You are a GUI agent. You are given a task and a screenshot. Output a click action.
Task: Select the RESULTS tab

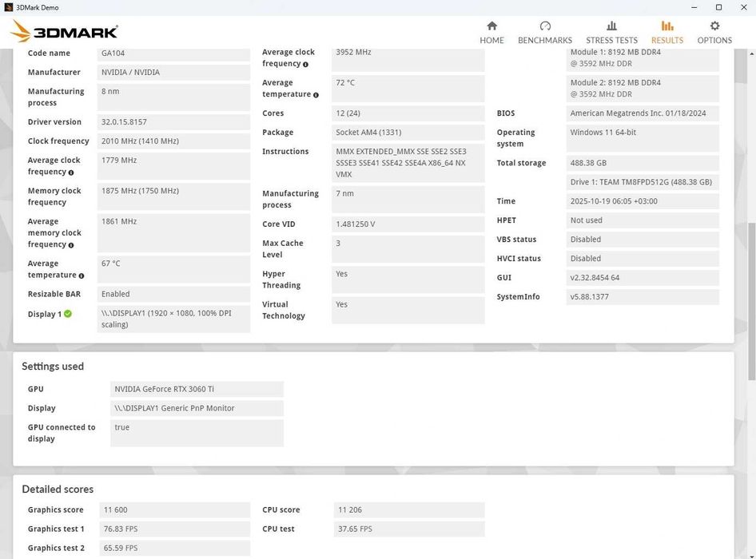click(666, 32)
